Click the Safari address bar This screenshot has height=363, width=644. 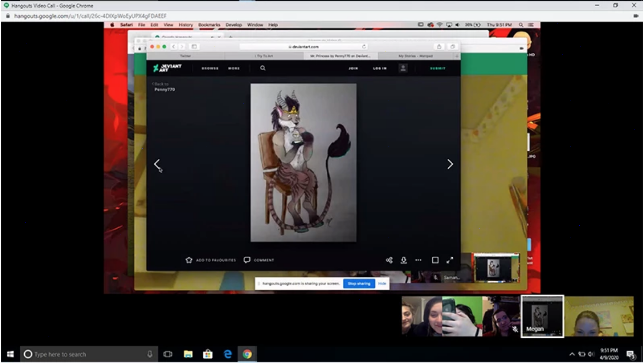tap(303, 46)
